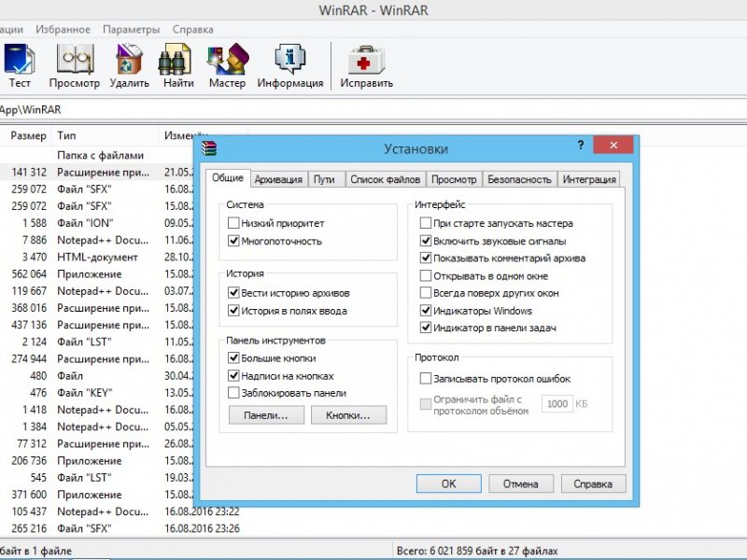Image resolution: width=747 pixels, height=560 pixels.
Task: Click the Справка button in dialog
Action: pos(593,483)
